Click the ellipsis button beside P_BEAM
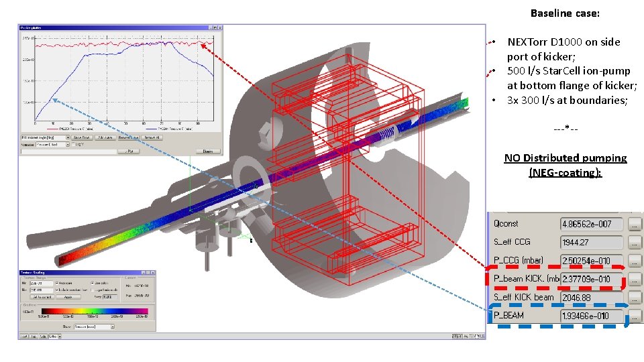Screen dimensions: 644x362 point(635,316)
